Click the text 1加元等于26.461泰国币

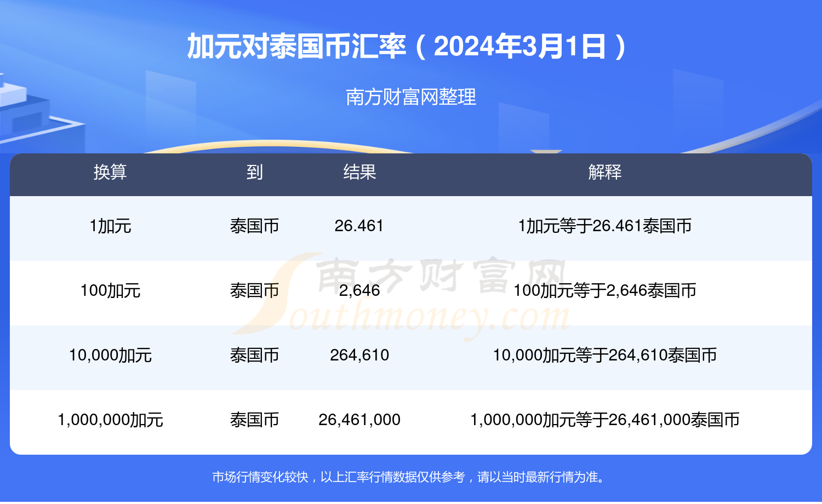(605, 226)
